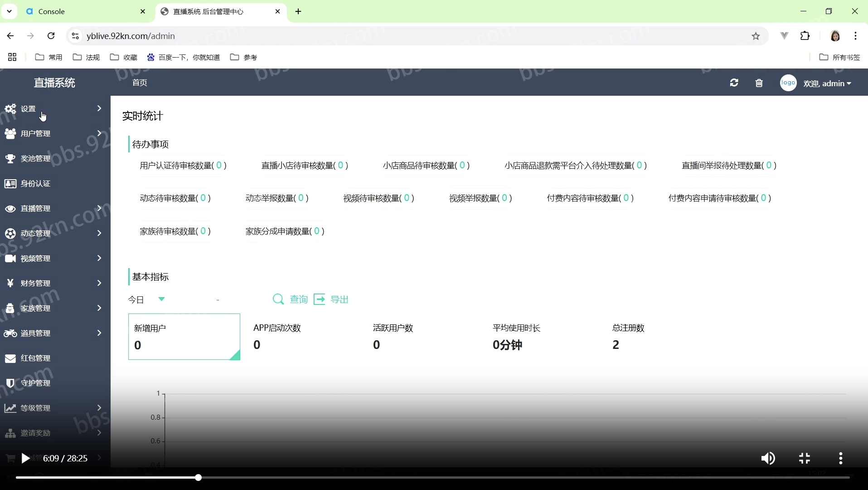This screenshot has height=490, width=868.
Task: Click the 奖池管理 trophy icon
Action: (x=10, y=158)
